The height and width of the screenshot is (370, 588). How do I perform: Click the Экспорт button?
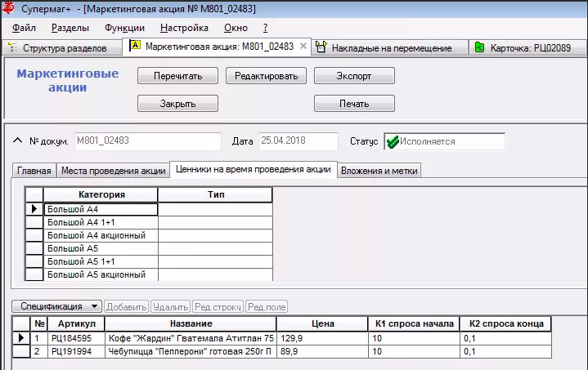coord(354,76)
